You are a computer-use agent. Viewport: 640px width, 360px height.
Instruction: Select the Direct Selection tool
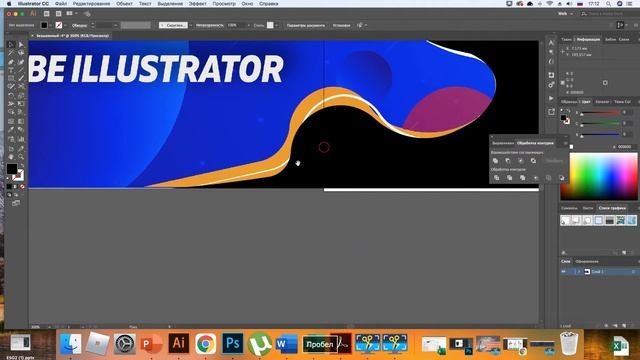[21, 44]
